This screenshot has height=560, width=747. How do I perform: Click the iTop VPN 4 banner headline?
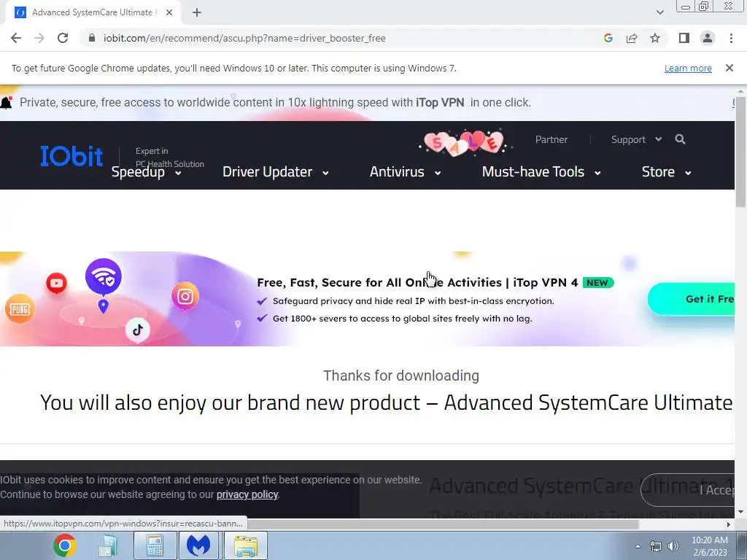point(417,282)
